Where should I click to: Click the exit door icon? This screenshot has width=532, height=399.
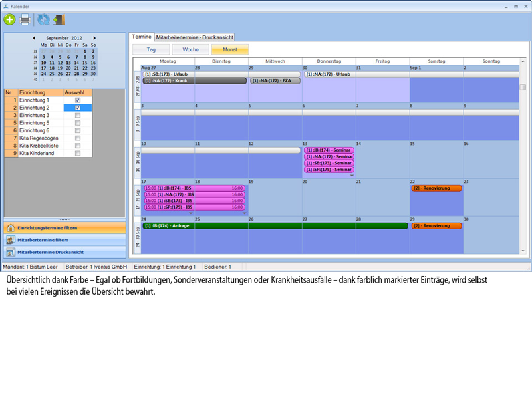tap(59, 19)
